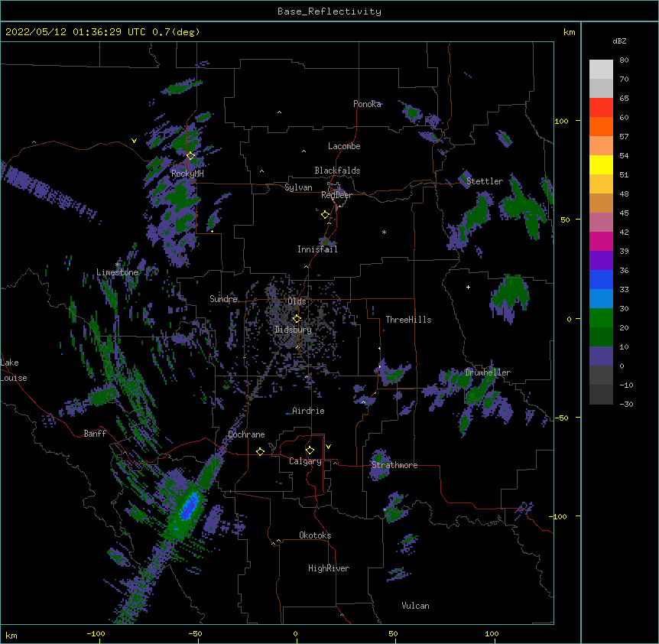Click the 45 value on the dBZ legend
This screenshot has height=644, width=659.
(x=624, y=213)
